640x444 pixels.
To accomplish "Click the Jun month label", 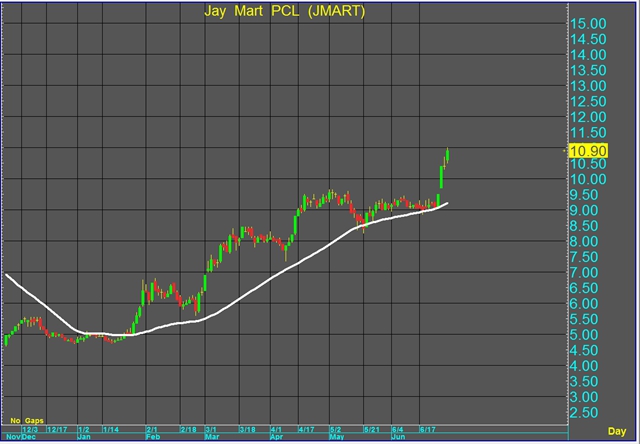I will [x=399, y=437].
